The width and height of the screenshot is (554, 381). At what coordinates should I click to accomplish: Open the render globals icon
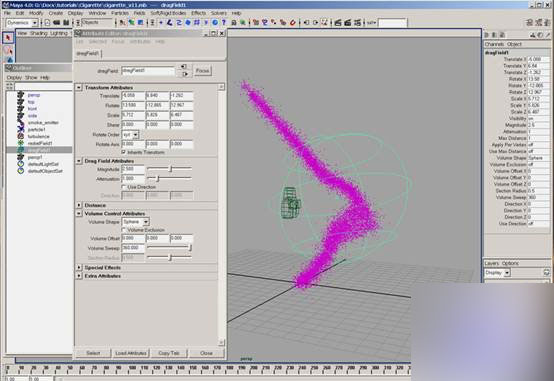(358, 23)
